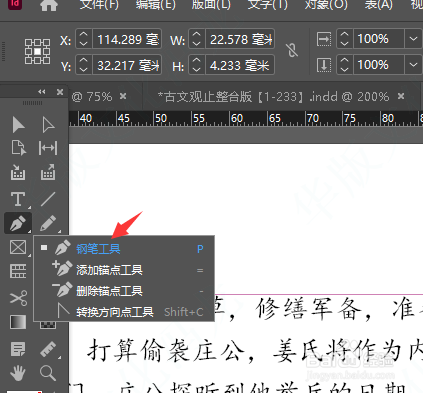Choose the Note tool

point(18,349)
